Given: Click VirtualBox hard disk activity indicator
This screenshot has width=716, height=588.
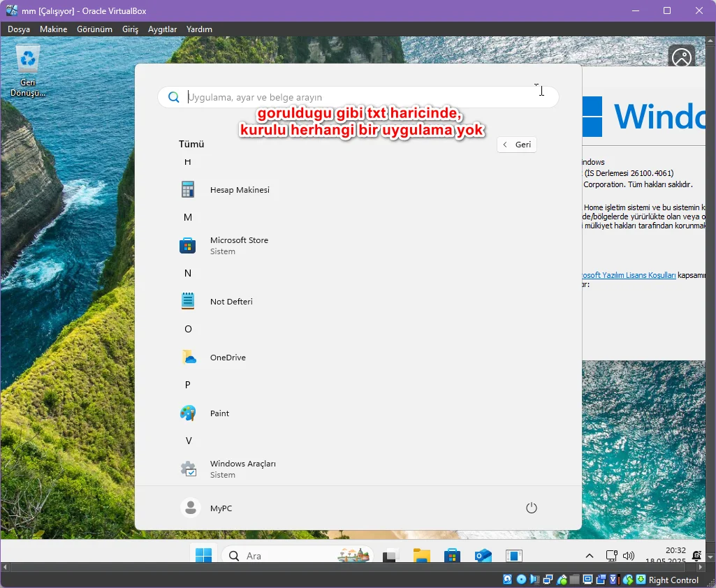Looking at the screenshot, I should point(507,580).
